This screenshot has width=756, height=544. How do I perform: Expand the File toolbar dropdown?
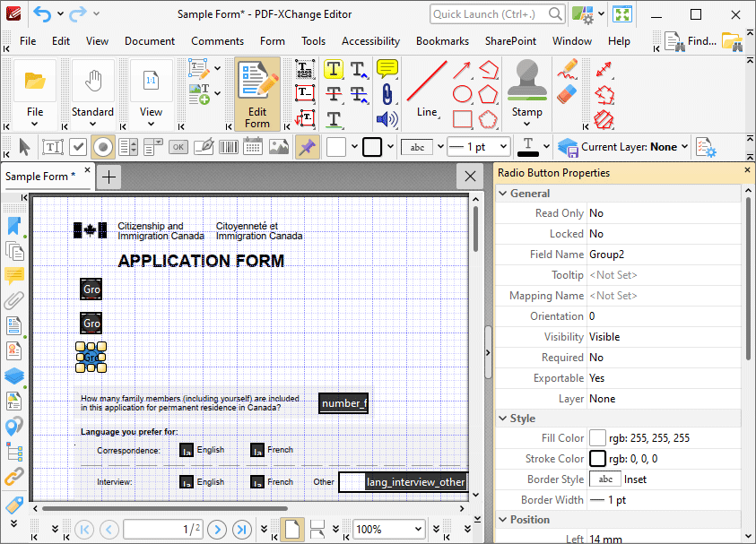35,125
